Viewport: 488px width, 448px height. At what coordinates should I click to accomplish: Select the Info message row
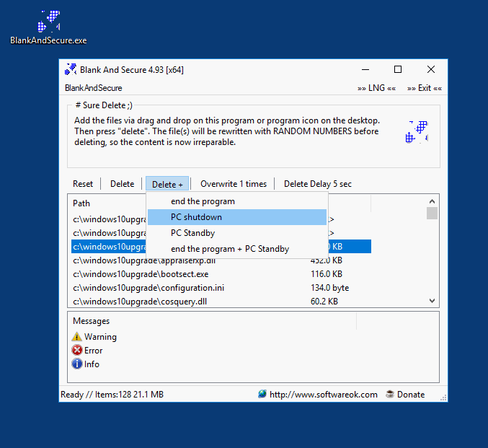point(86,364)
